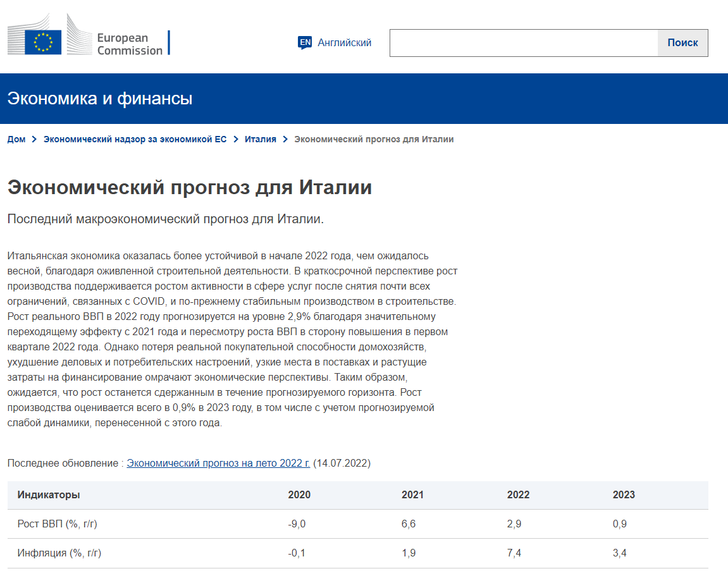The width and height of the screenshot is (728, 571).
Task: Select the 7,4 inflation value
Action: (514, 553)
